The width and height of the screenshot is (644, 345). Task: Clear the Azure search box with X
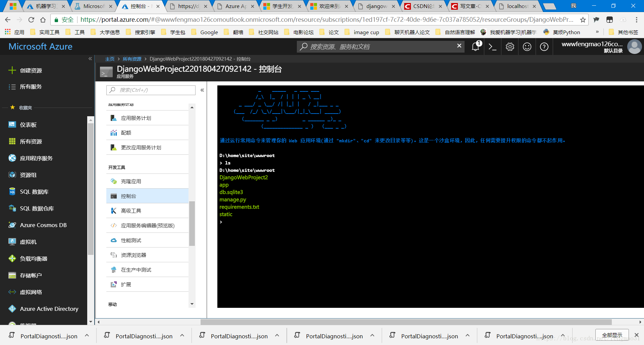coord(459,46)
